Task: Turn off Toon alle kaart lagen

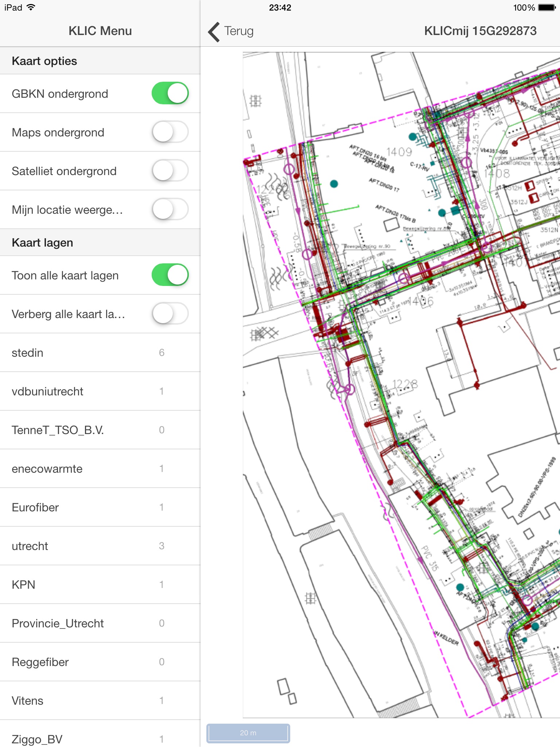Action: (170, 275)
